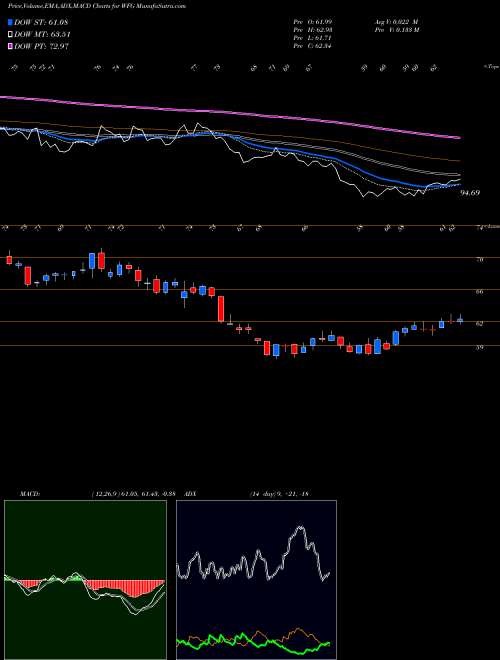The image size is (500, 660).
Task: Click the 59 price axis label
Action: [x=479, y=348]
